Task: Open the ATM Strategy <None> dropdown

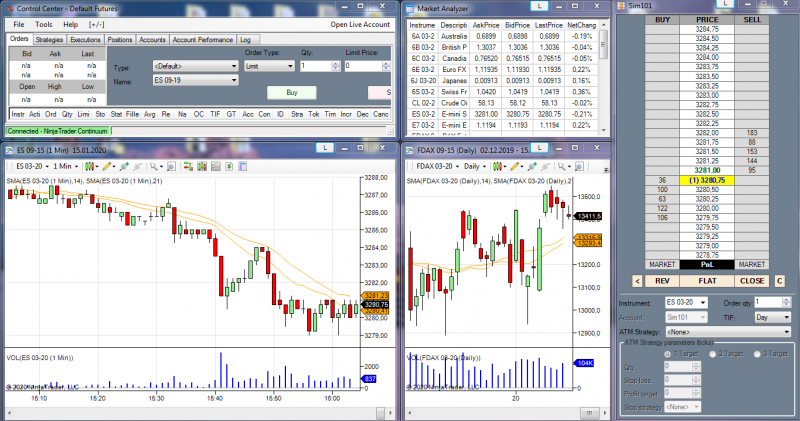Action: [x=729, y=332]
